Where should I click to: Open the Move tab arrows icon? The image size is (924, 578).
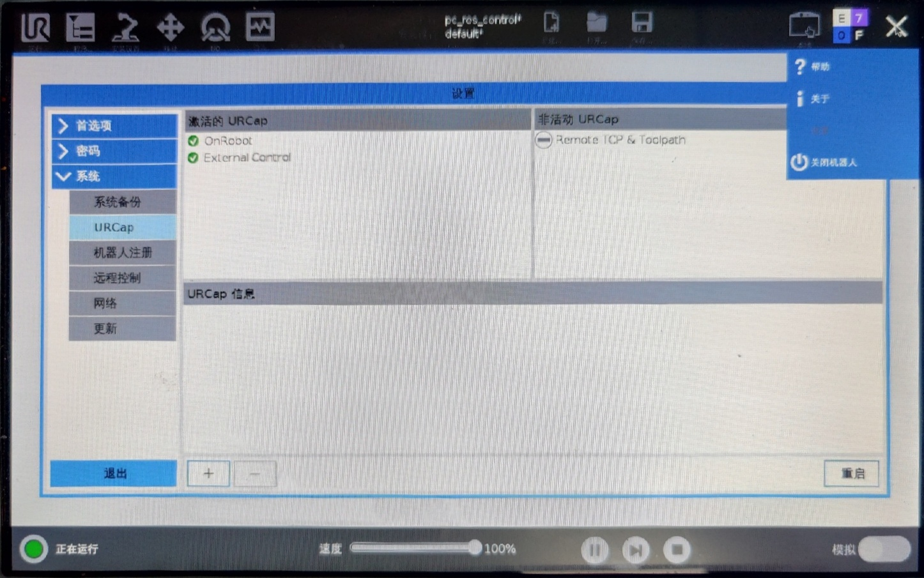[x=171, y=27]
